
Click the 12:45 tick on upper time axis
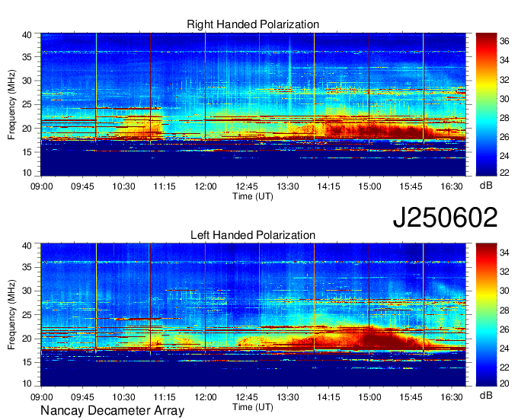pos(247,186)
